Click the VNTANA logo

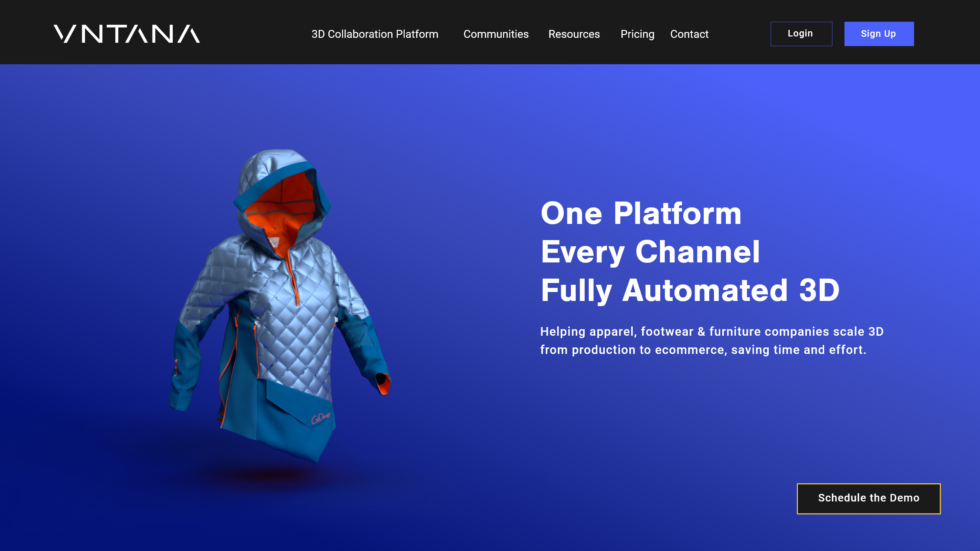pyautogui.click(x=127, y=34)
